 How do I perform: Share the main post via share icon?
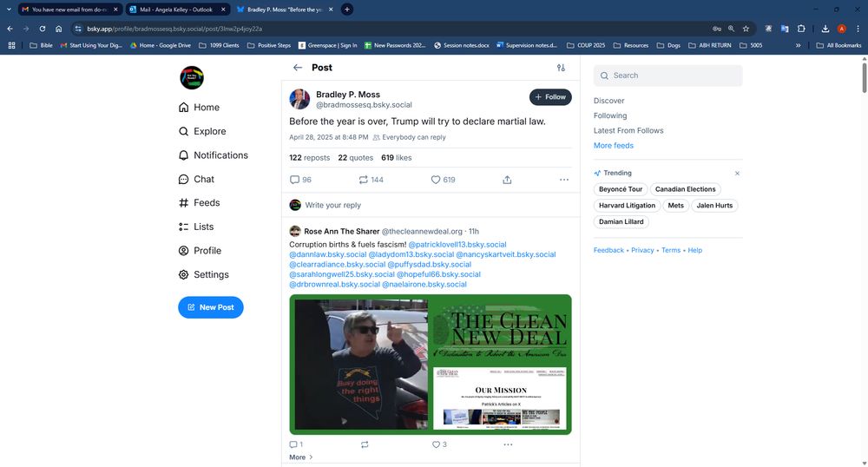pyautogui.click(x=507, y=180)
